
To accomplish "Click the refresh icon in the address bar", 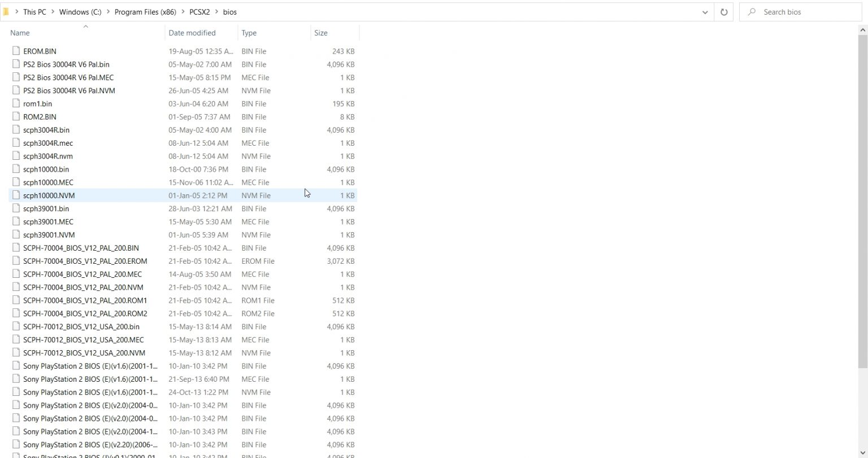I will tap(723, 11).
